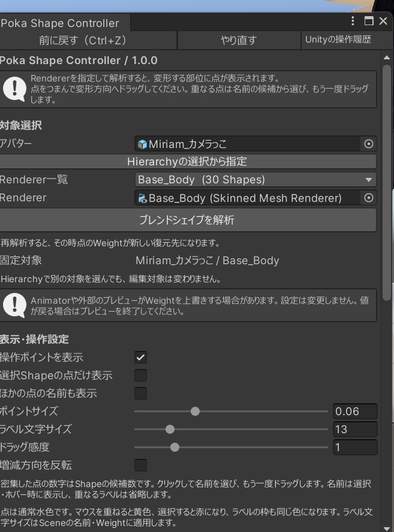Click the アバター label
The height and width of the screenshot is (532, 394).
[16, 144]
